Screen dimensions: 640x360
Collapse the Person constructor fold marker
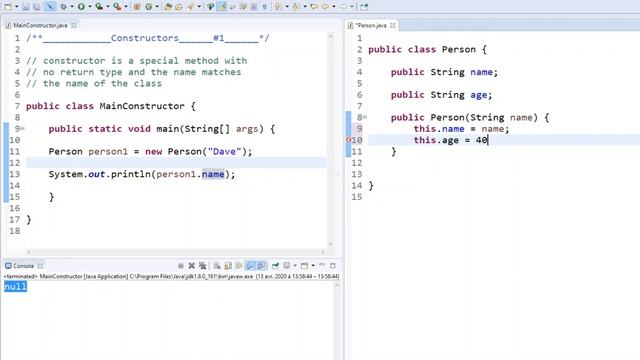365,117
